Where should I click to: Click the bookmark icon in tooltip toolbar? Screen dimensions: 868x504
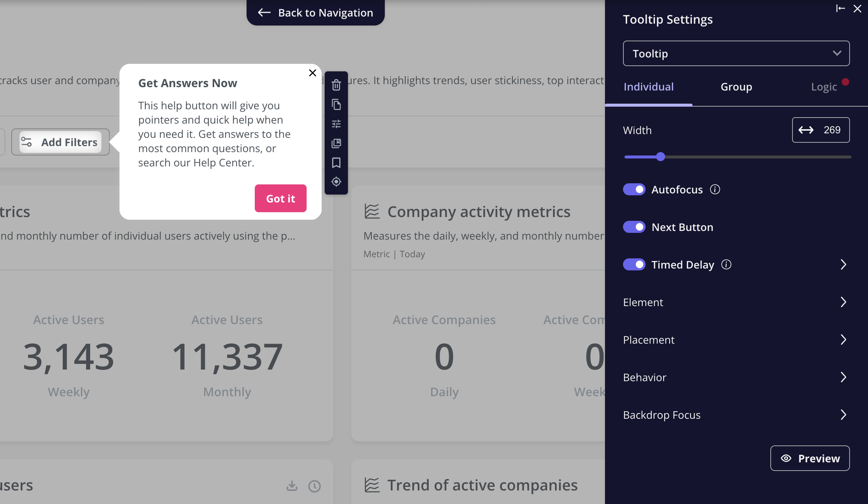point(336,163)
